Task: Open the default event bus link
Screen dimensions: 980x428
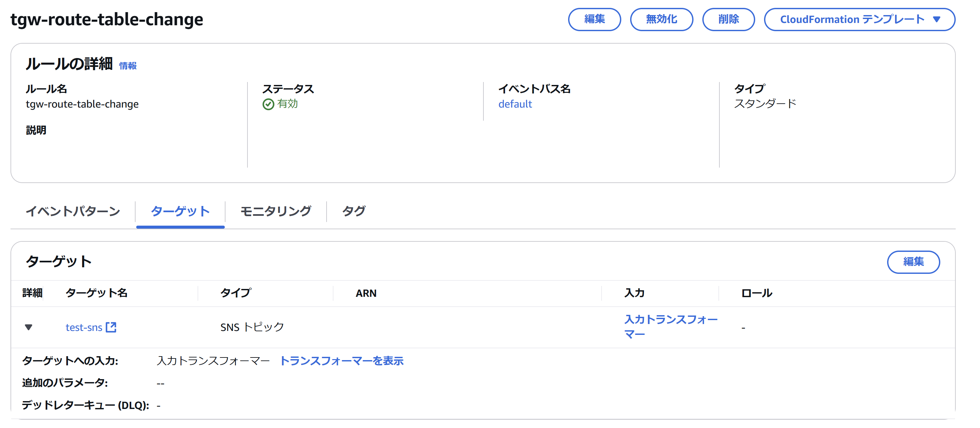Action: [515, 104]
